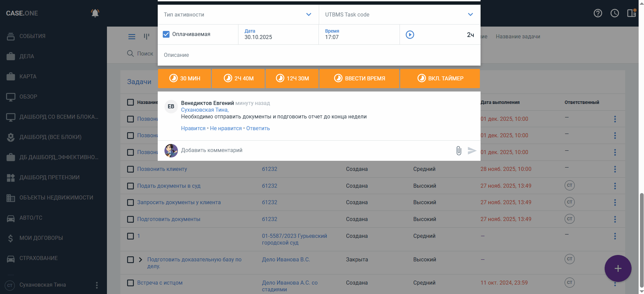The height and width of the screenshot is (294, 644).
Task: Open the hamburger menu above task list
Action: (x=132, y=37)
